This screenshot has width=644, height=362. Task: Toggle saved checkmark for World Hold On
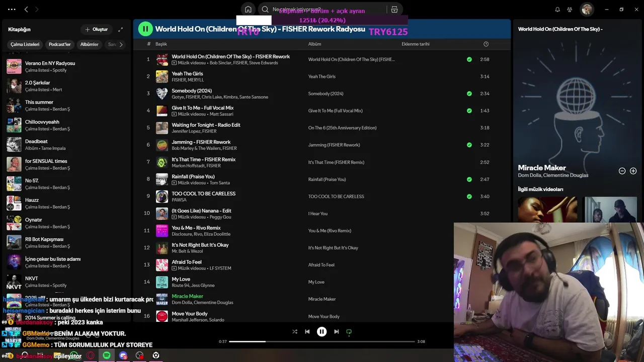coord(469,59)
